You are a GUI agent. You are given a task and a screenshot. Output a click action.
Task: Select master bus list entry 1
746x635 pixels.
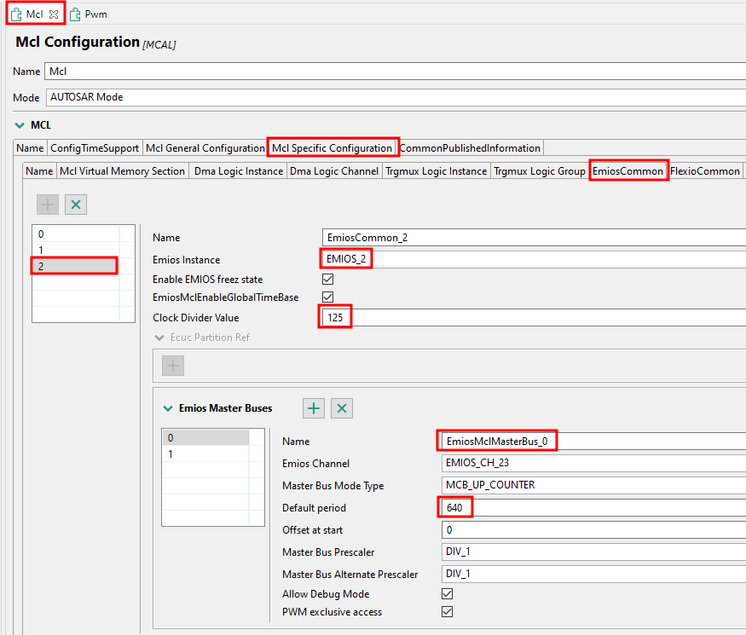pyautogui.click(x=206, y=454)
